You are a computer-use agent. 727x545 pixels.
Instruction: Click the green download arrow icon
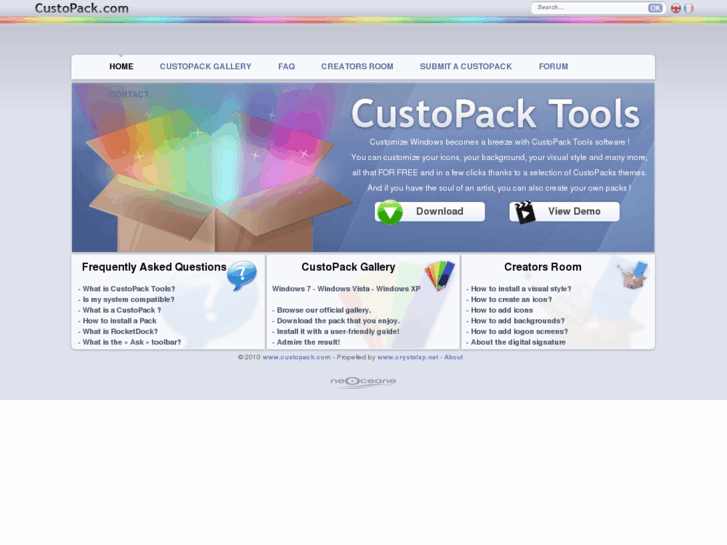coord(390,212)
